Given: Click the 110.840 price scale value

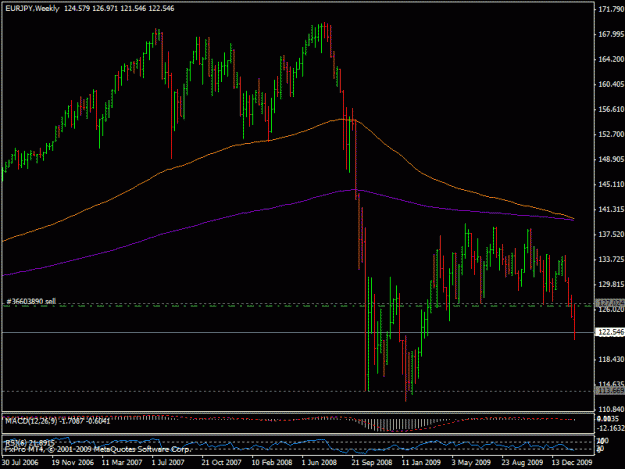Looking at the screenshot, I should click(x=611, y=409).
